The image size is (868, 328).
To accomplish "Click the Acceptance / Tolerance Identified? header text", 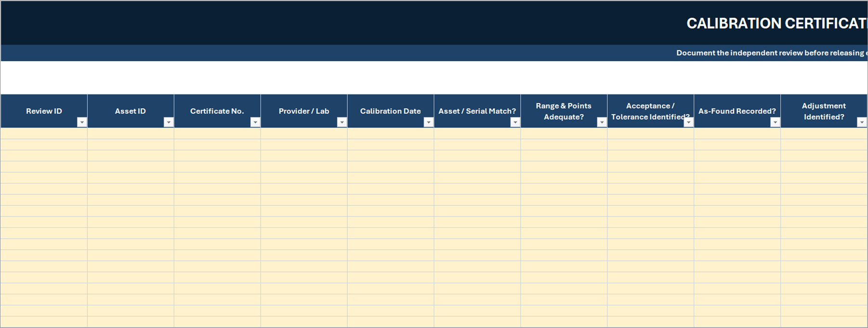I will (650, 111).
